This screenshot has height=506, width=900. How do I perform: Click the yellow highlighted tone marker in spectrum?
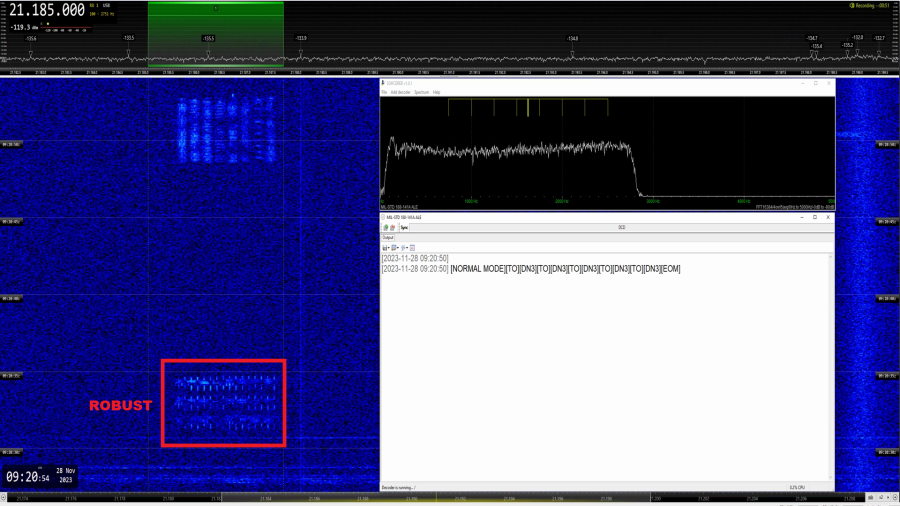527,107
